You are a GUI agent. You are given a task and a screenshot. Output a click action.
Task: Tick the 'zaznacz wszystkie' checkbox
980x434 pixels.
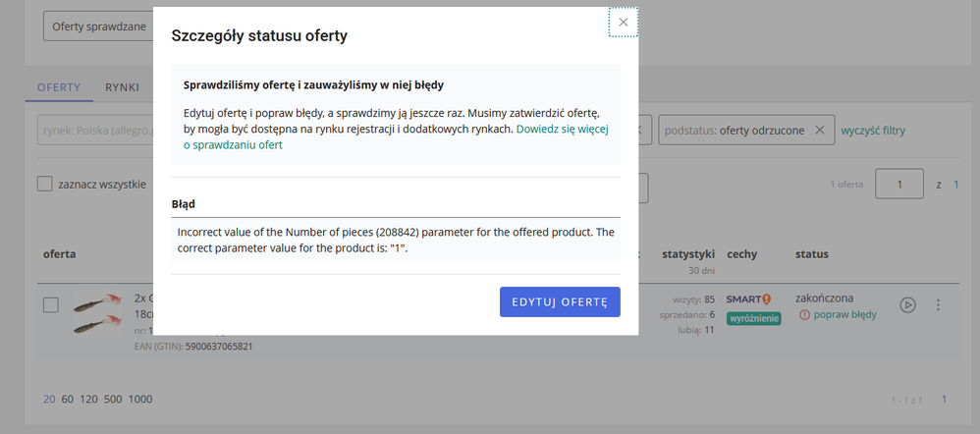click(44, 184)
